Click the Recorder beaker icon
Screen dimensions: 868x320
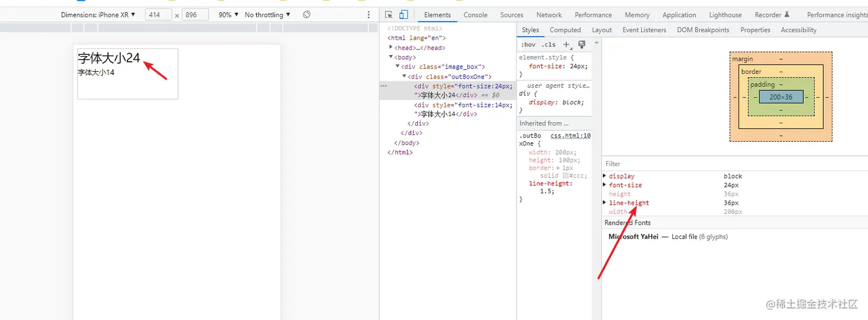(787, 14)
